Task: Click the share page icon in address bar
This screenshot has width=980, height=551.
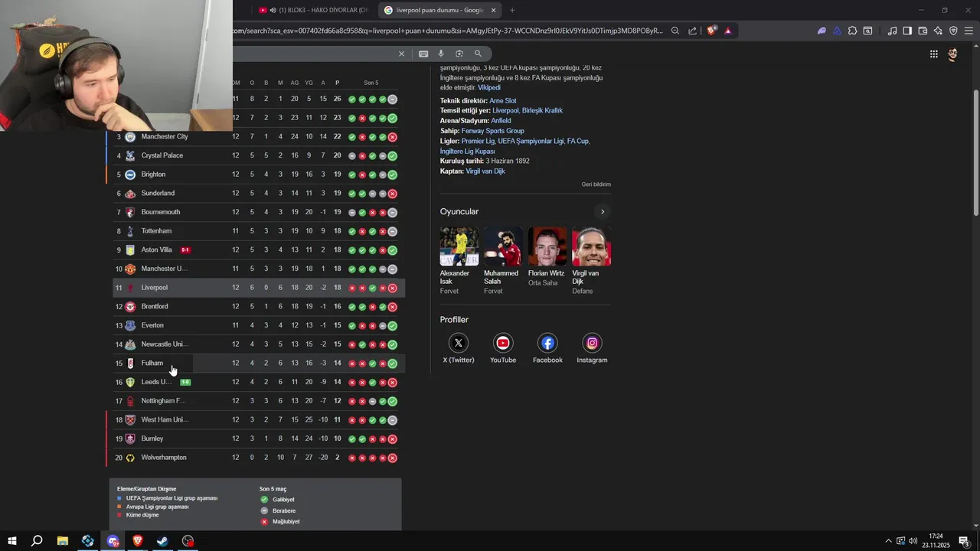Action: click(x=692, y=31)
